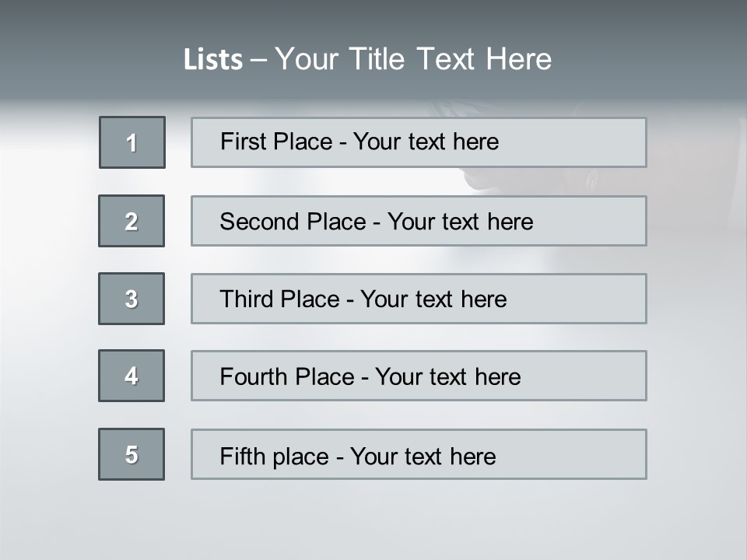Viewport: 747px width, 560px height.
Task: Click the dark header band above title
Action: coord(373,17)
